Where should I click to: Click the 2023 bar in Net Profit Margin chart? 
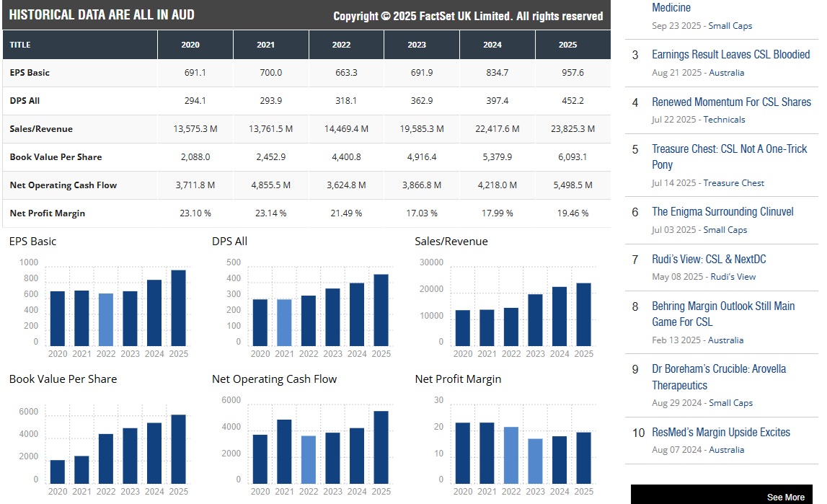pos(536,461)
